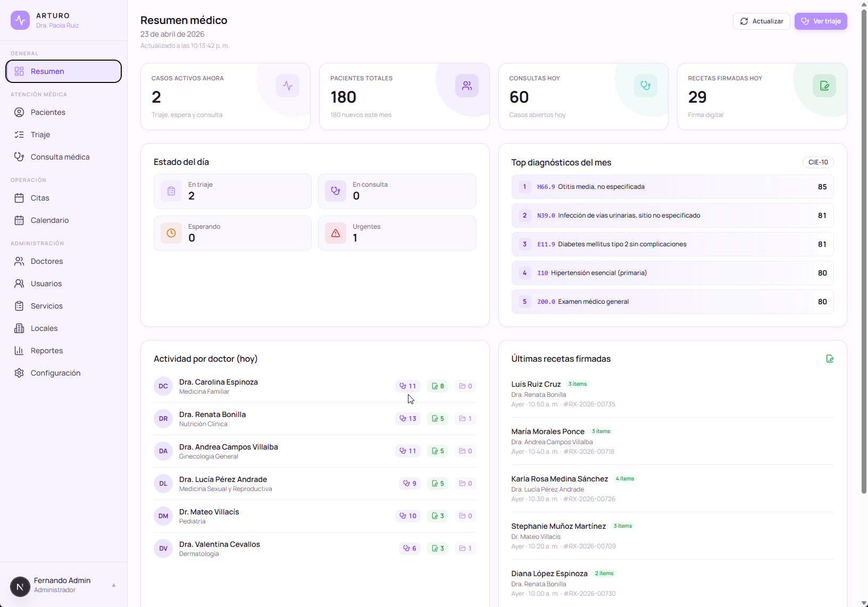Select the Doctores icon in sidebar

coord(19,261)
